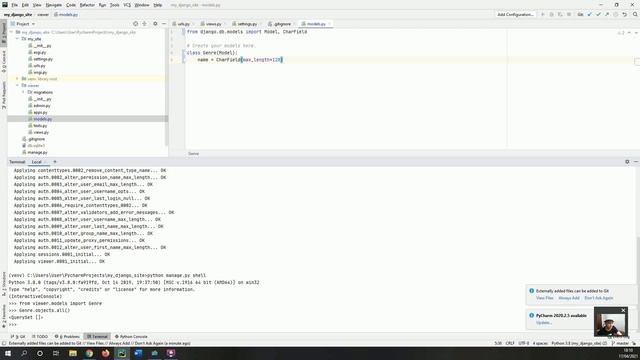This screenshot has height=360, width=640.
Task: Click the Git update project checkmark icon
Action: 589,15
